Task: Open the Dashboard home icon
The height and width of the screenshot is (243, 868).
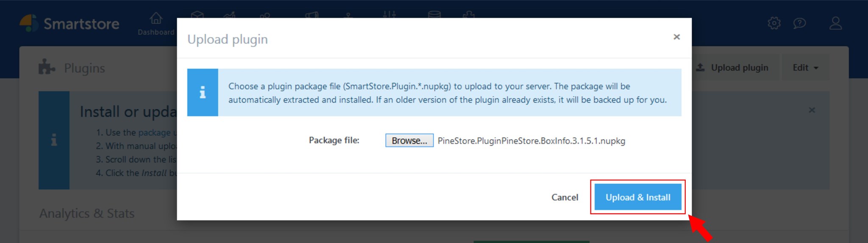Action: (x=156, y=19)
